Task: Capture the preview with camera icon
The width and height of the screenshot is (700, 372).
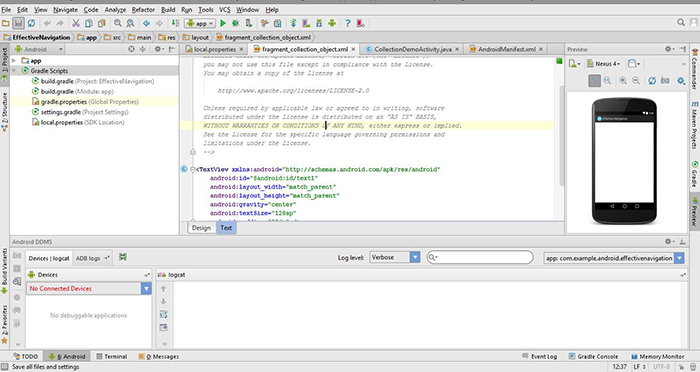Action: tap(665, 81)
